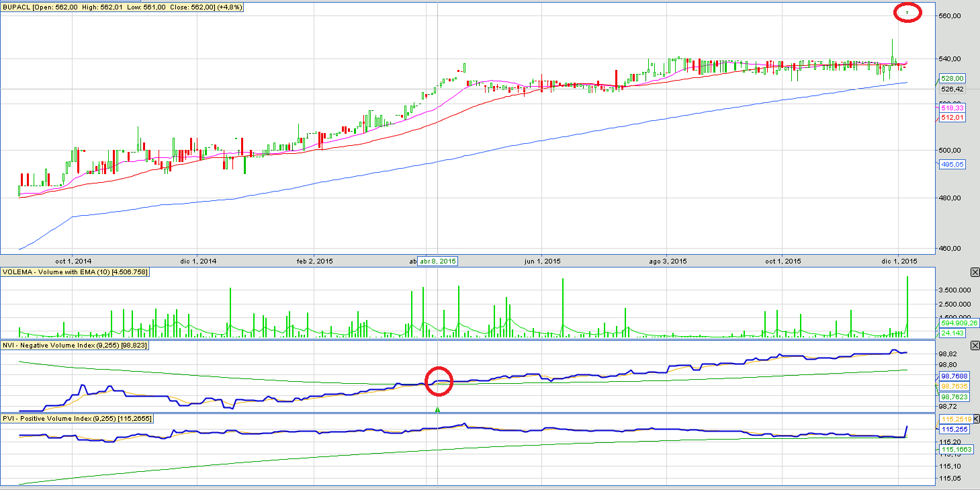
Task: Select the magenta 518,33 moving average tag
Action: [x=952, y=108]
